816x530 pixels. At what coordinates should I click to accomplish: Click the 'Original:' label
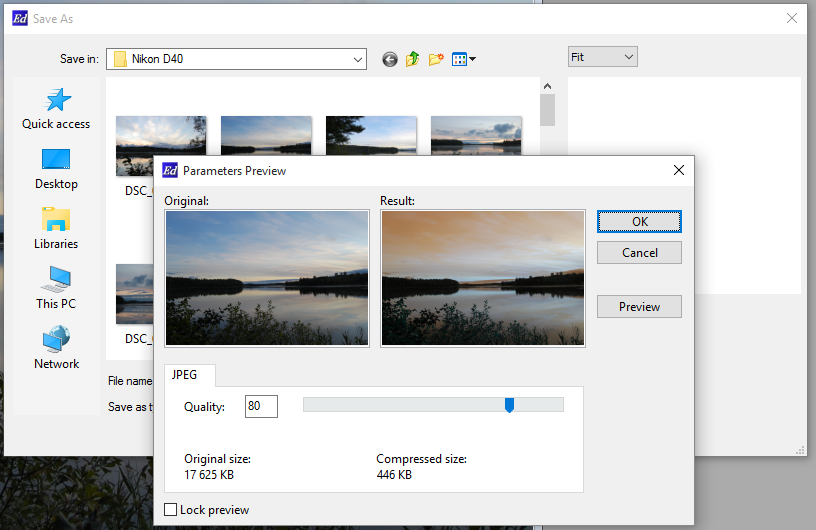[186, 200]
